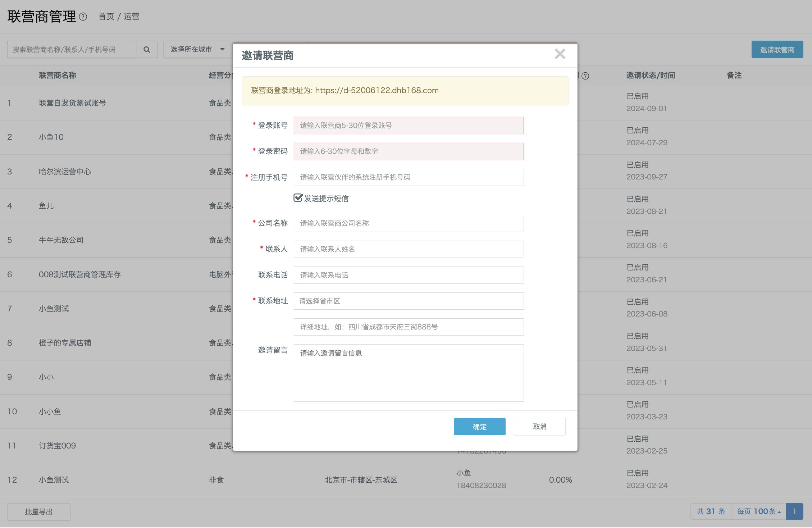Open the 选择所在城市 dropdown

click(x=198, y=49)
